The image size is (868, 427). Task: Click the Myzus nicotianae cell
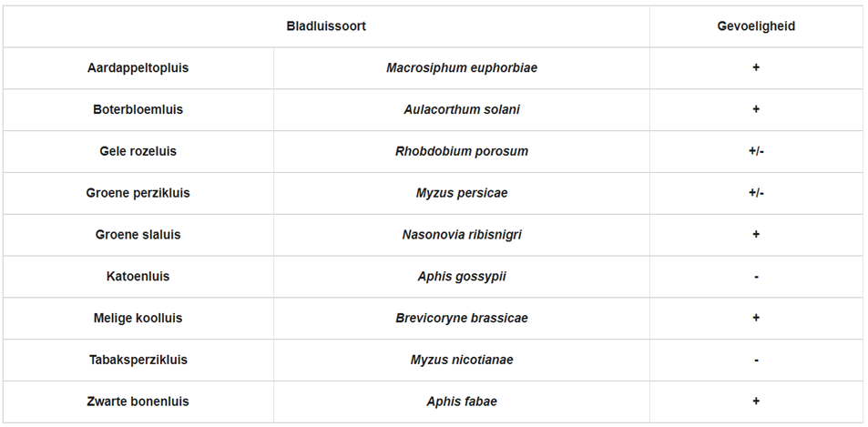point(462,360)
